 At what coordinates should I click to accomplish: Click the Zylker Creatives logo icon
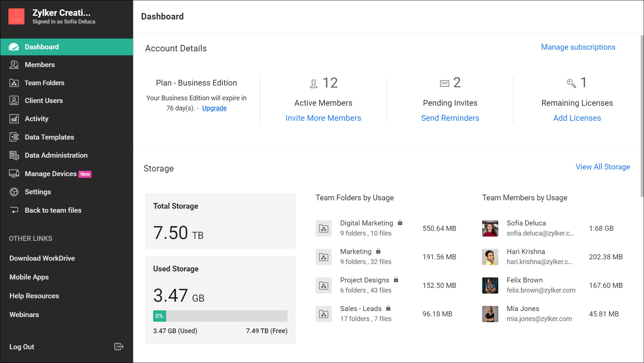coord(16,16)
